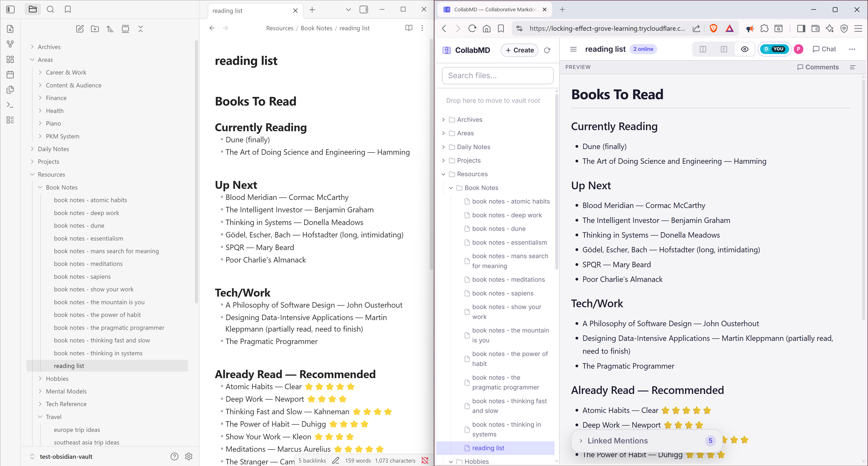Open Obsidian note more options menu
The image size is (868, 466).
click(x=422, y=28)
